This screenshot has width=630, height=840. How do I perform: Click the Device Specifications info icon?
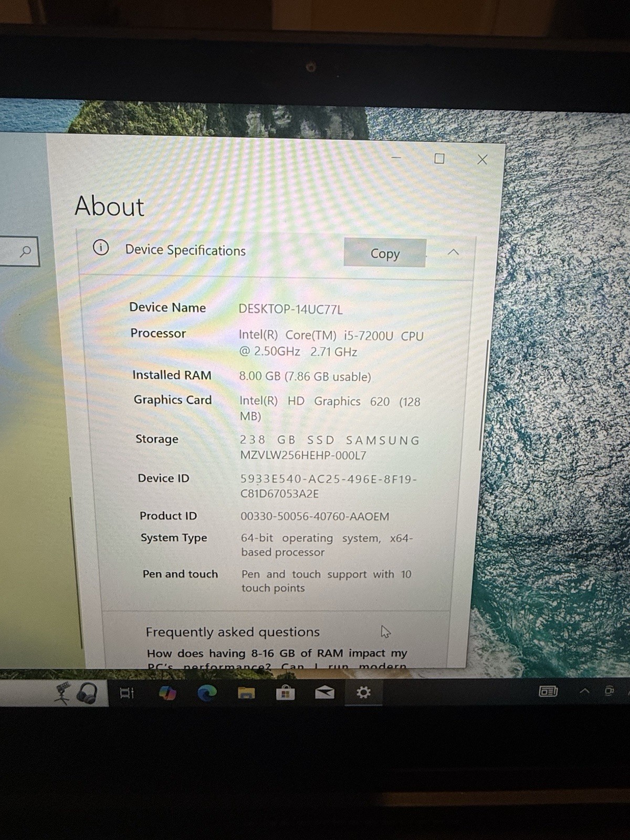click(101, 247)
